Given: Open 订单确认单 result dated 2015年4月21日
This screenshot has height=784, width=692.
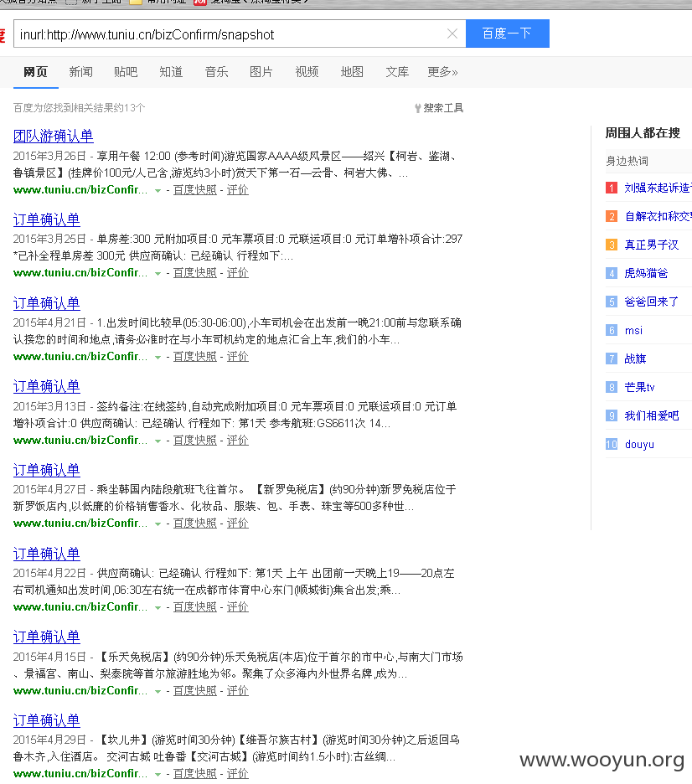Looking at the screenshot, I should [x=47, y=303].
